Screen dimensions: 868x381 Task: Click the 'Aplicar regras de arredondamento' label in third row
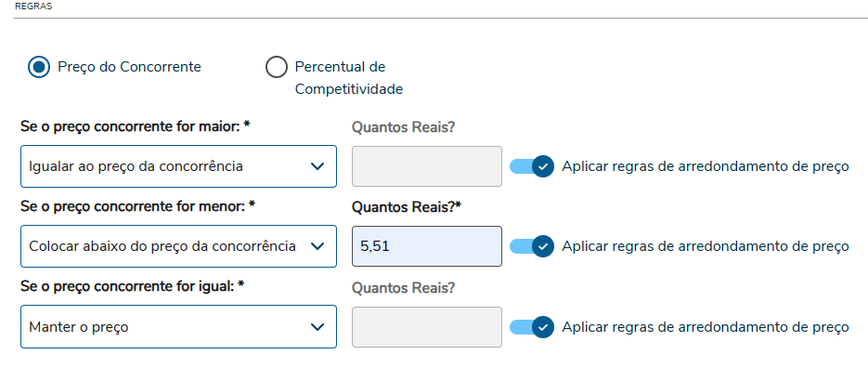[706, 327]
